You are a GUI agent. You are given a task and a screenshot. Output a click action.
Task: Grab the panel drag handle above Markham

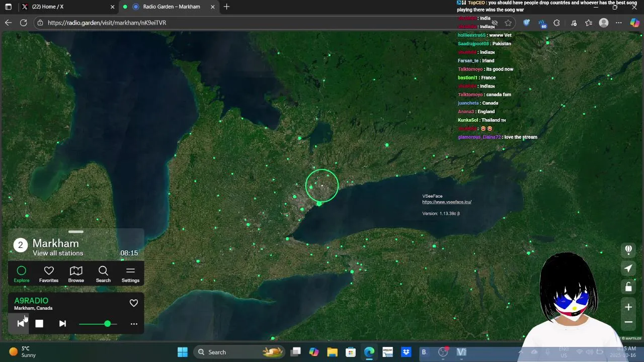pyautogui.click(x=76, y=232)
